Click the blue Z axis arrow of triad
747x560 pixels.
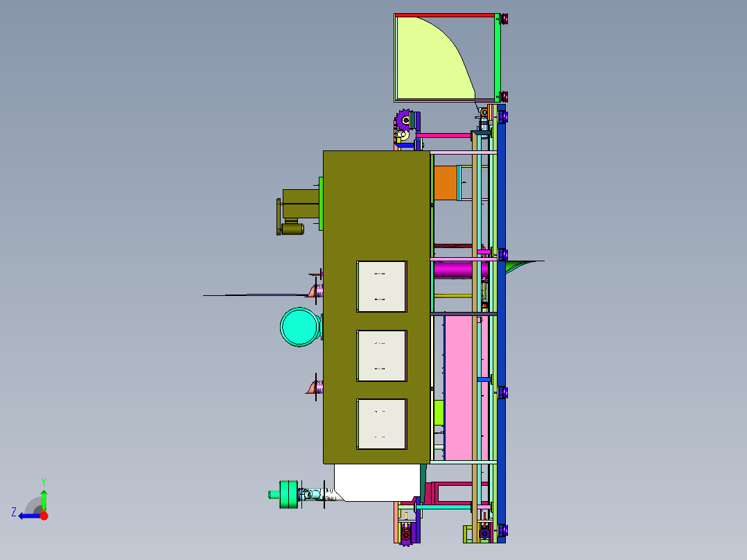(28, 516)
